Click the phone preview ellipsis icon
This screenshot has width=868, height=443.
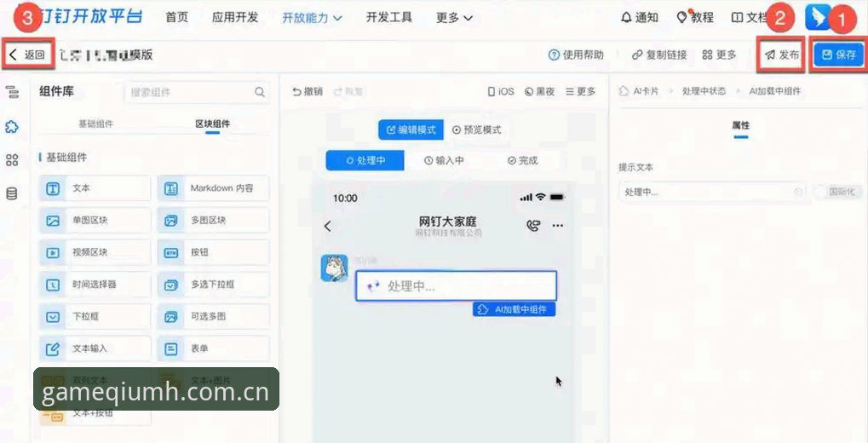coord(557,226)
